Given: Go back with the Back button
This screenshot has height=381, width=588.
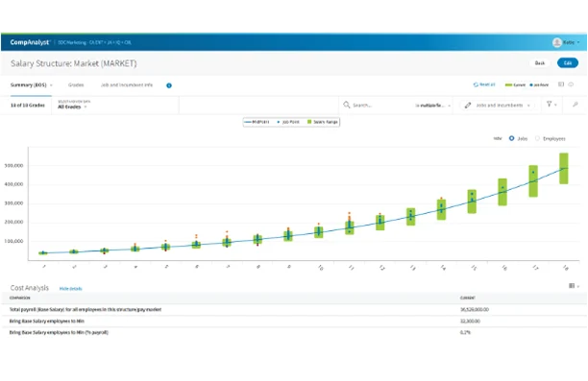Looking at the screenshot, I should click(540, 63).
